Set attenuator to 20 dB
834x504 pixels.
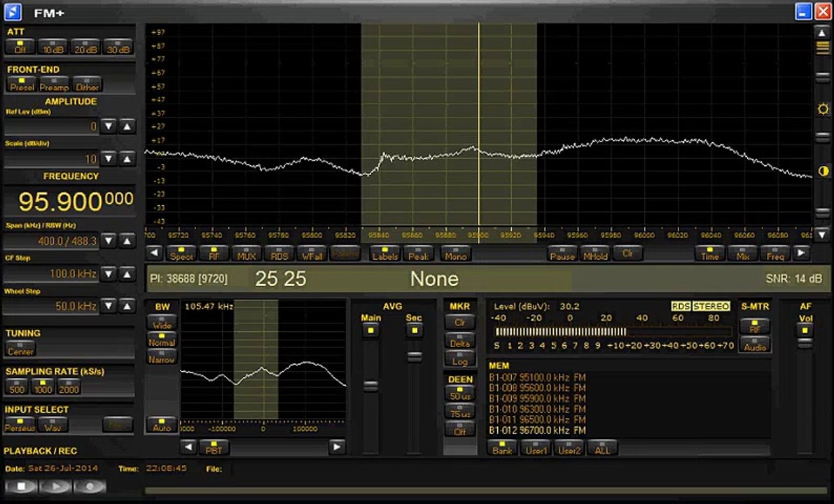(85, 47)
